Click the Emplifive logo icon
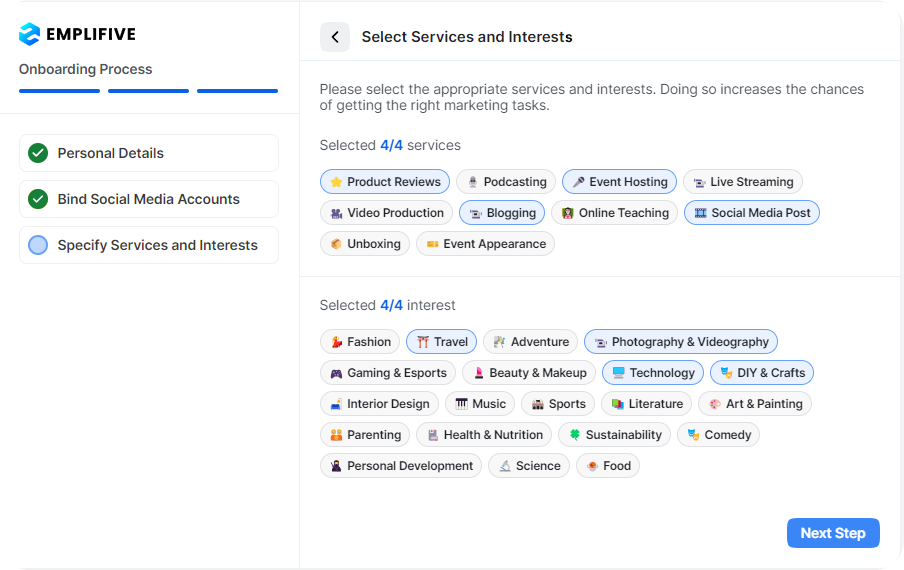Image resolution: width=904 pixels, height=570 pixels. [30, 35]
